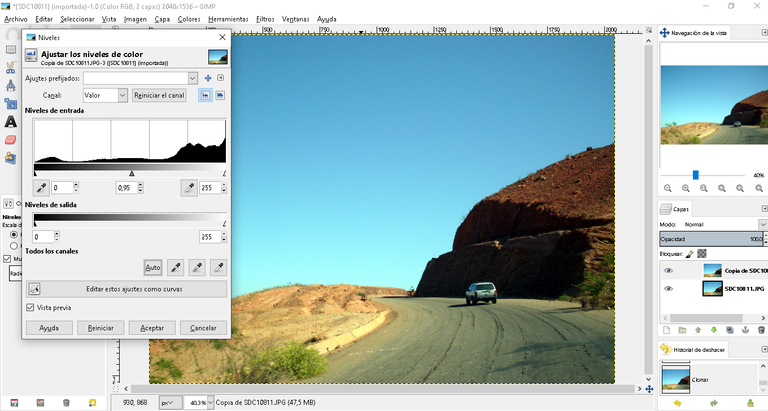Open the Editar menu

[44, 19]
